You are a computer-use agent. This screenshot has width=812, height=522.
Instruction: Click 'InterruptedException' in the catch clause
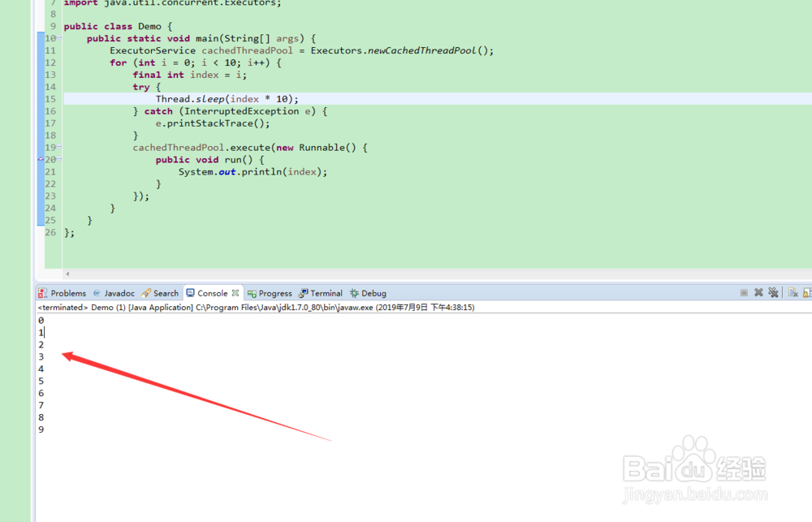pyautogui.click(x=241, y=111)
